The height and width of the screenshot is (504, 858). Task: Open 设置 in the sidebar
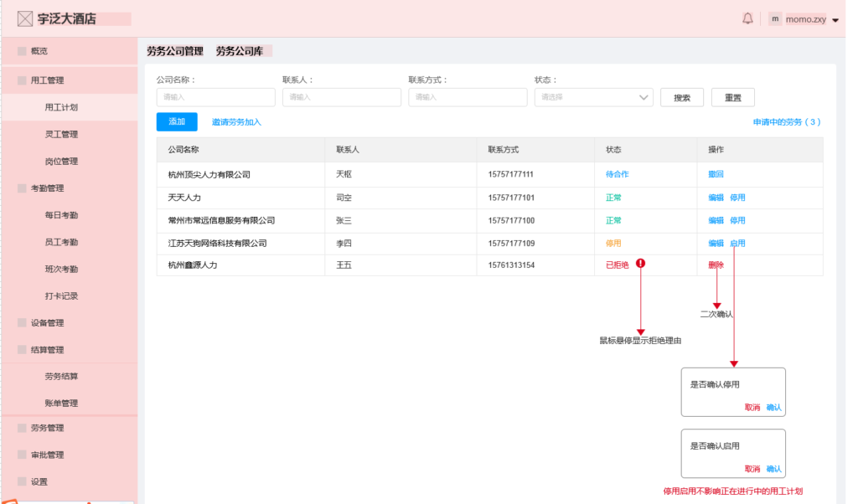39,481
